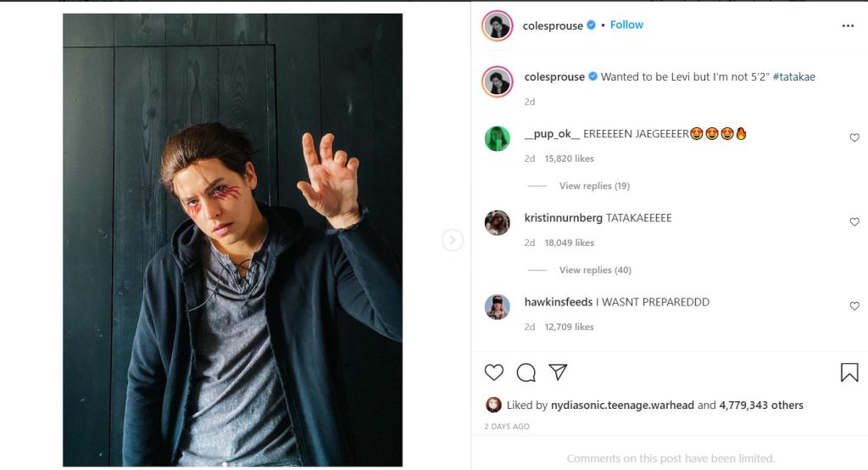Share post via paper plane icon

click(557, 372)
